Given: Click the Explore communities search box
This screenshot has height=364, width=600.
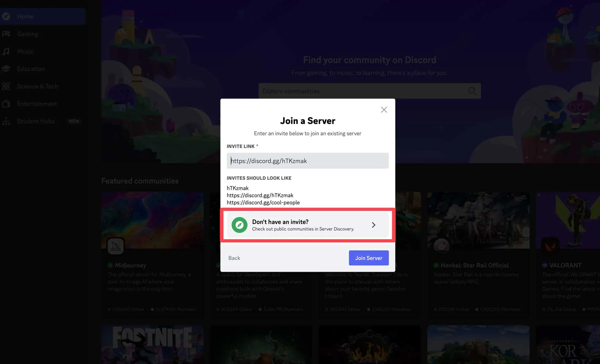Looking at the screenshot, I should pos(363,91).
